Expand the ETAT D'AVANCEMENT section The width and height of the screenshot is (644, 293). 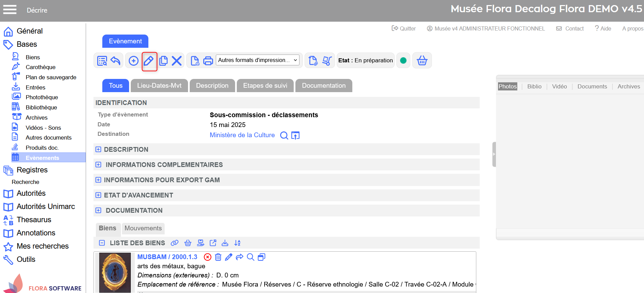click(x=98, y=195)
